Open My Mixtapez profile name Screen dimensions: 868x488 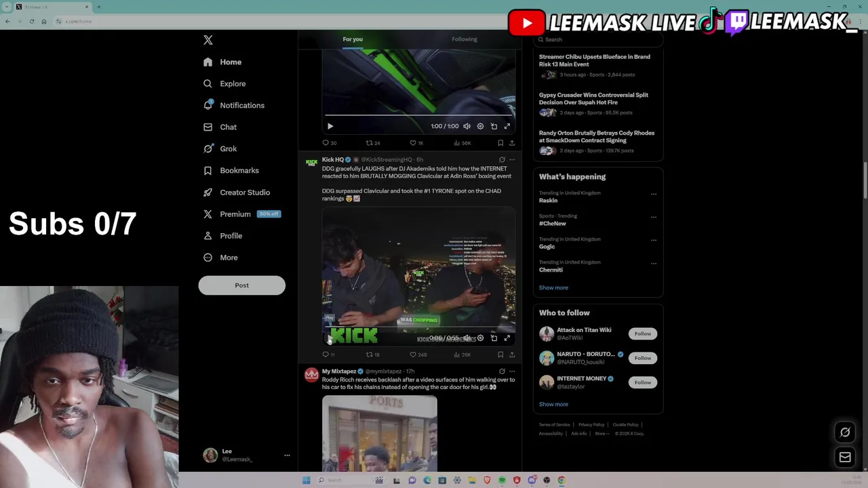click(x=339, y=371)
